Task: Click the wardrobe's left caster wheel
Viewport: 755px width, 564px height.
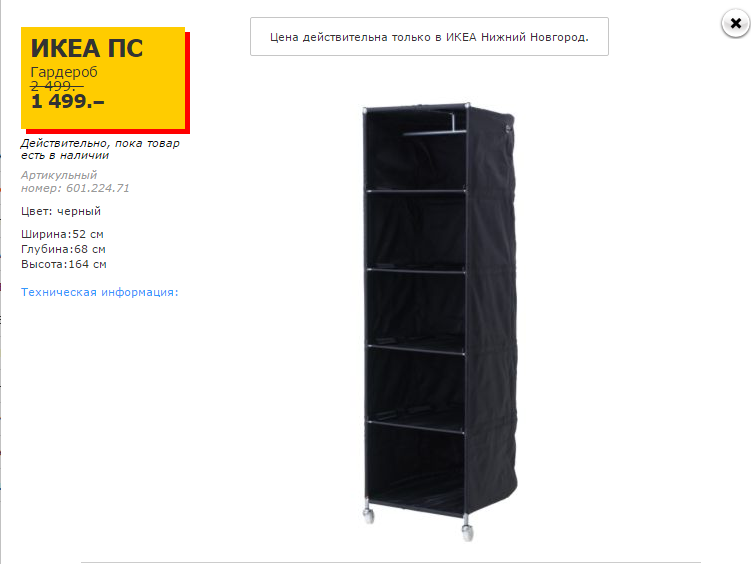Action: click(368, 514)
